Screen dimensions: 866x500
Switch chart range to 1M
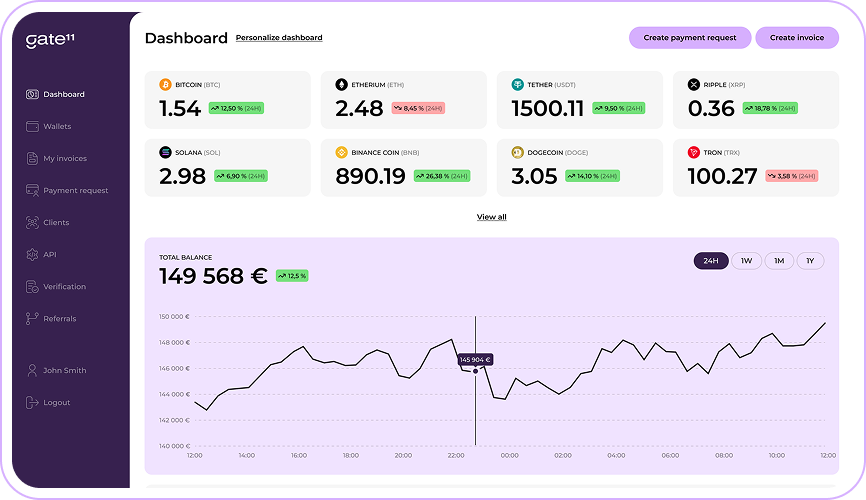pyautogui.click(x=779, y=261)
